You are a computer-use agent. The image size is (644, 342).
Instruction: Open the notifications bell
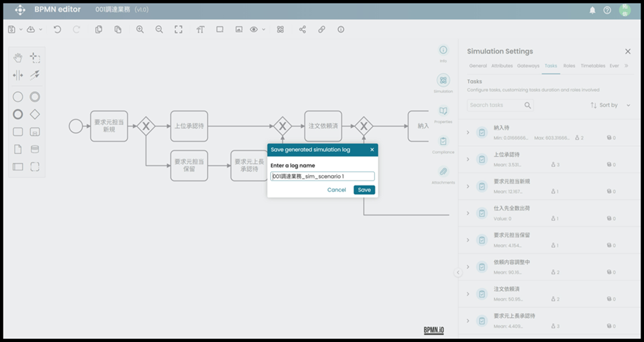coord(592,10)
